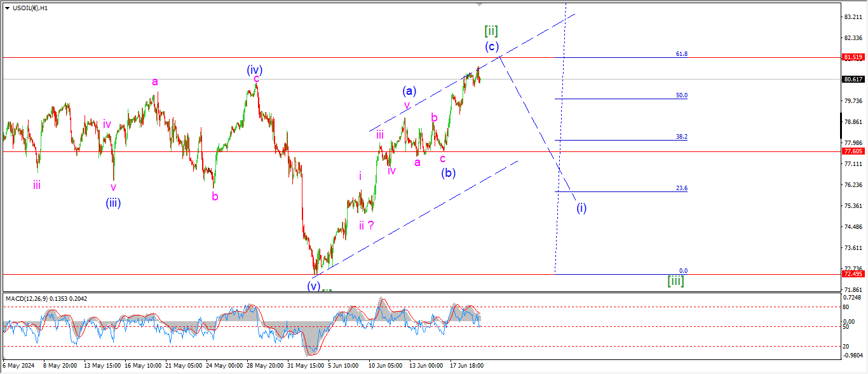Click the '17 Jun 18:00' time axis label
Screen dimensions: 868x374
coord(466,366)
